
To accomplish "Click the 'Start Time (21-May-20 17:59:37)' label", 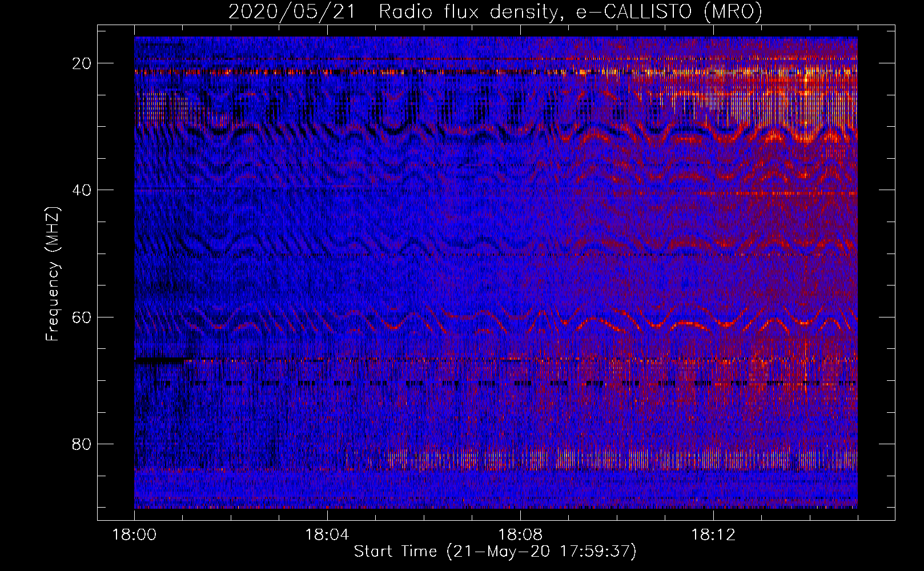I will click(x=495, y=552).
